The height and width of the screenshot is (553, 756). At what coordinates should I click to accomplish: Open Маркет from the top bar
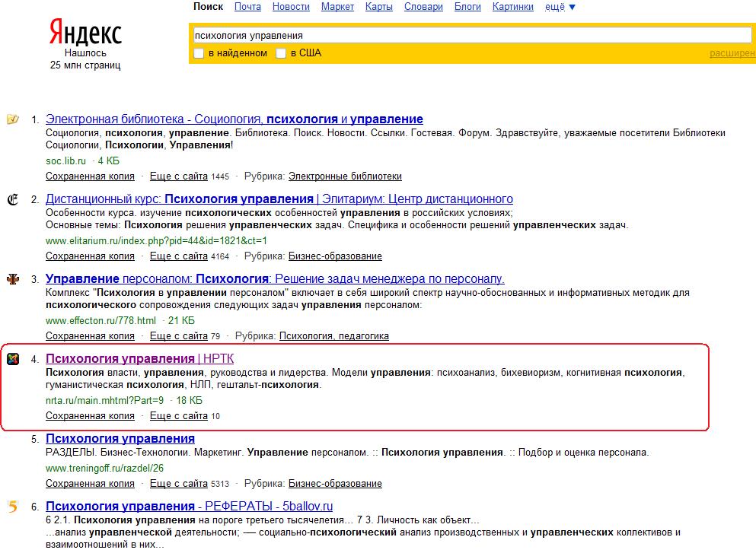[337, 7]
